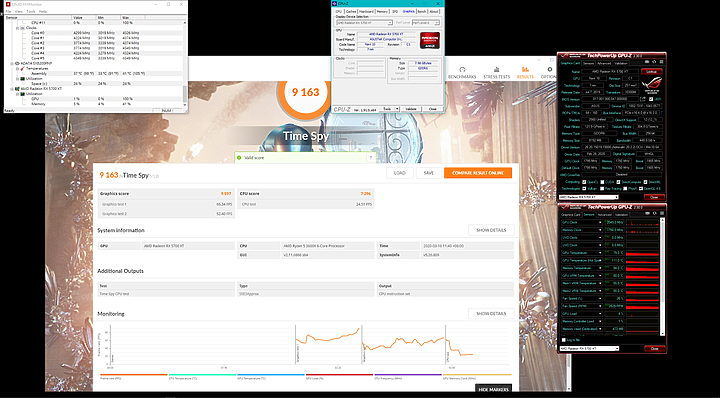Click COMPARE RESULT ONLINE button
Viewport: 720px width, 398px height.
point(478,173)
